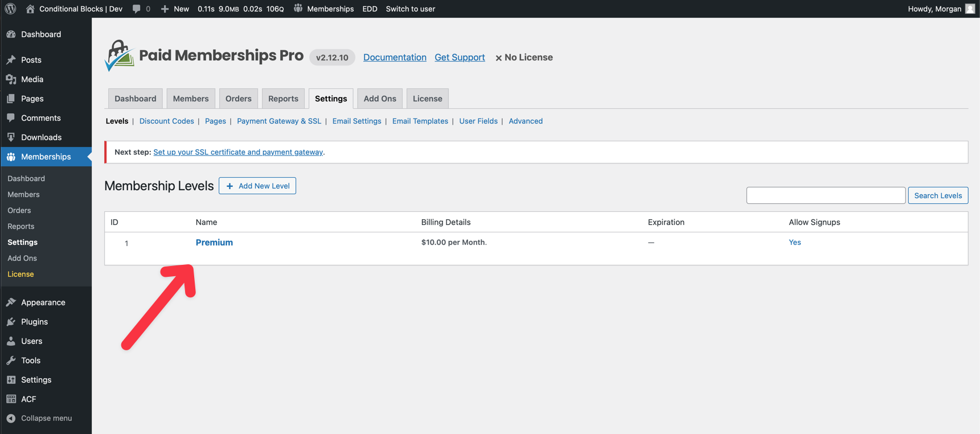This screenshot has width=980, height=434.
Task: Open Email Templates settings
Action: click(x=420, y=121)
